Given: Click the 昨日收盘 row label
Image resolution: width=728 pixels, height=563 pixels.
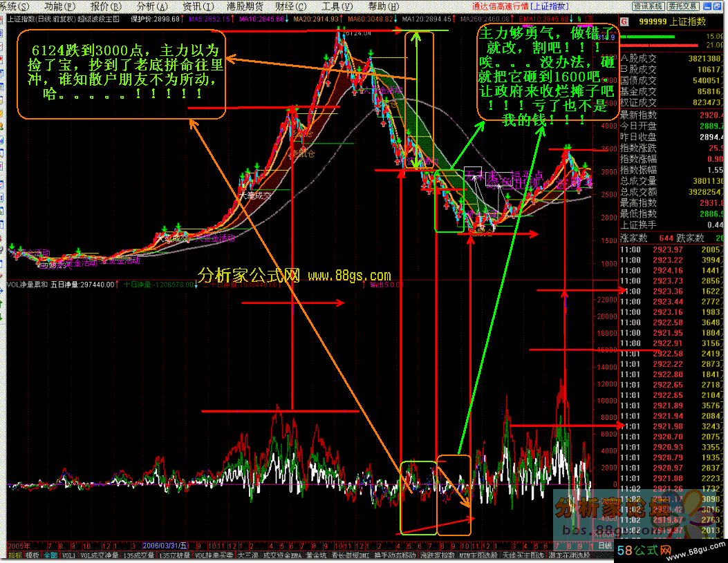Looking at the screenshot, I should tap(638, 137).
